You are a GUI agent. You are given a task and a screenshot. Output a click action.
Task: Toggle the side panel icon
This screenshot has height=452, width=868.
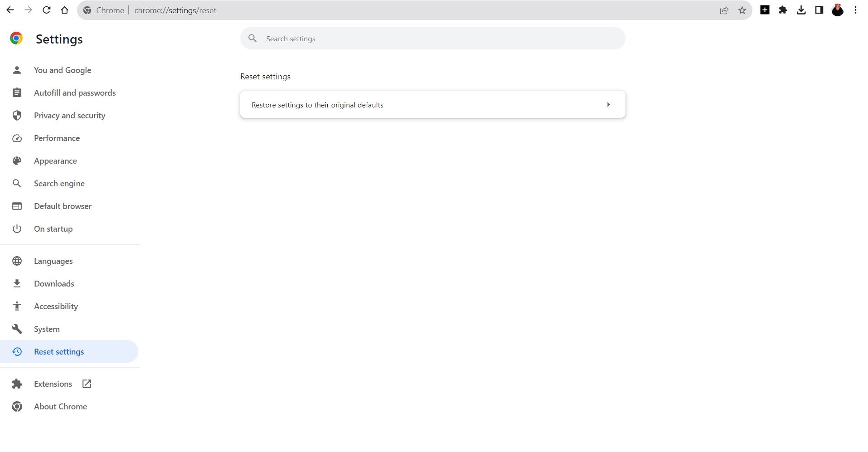click(x=819, y=10)
